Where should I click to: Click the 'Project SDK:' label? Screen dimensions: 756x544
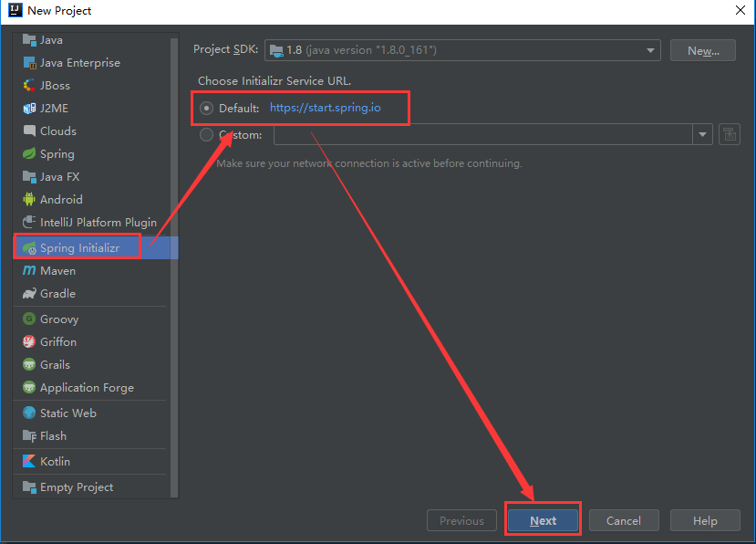click(225, 49)
